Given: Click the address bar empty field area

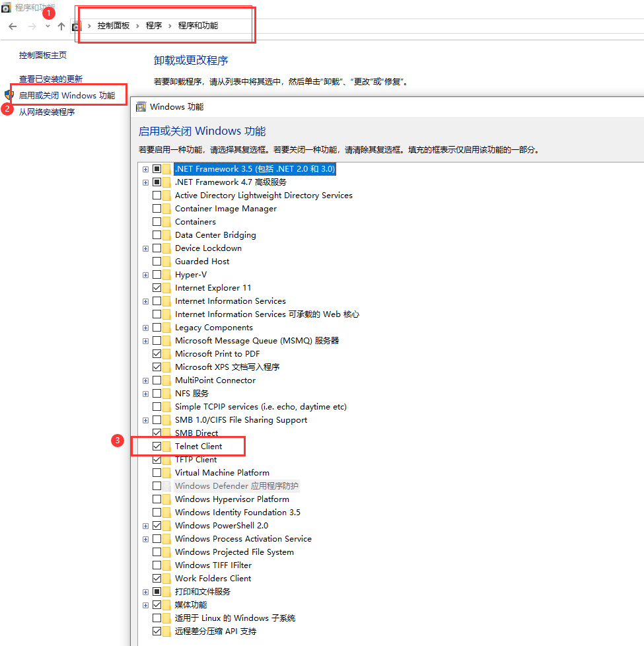Looking at the screenshot, I should (433, 26).
